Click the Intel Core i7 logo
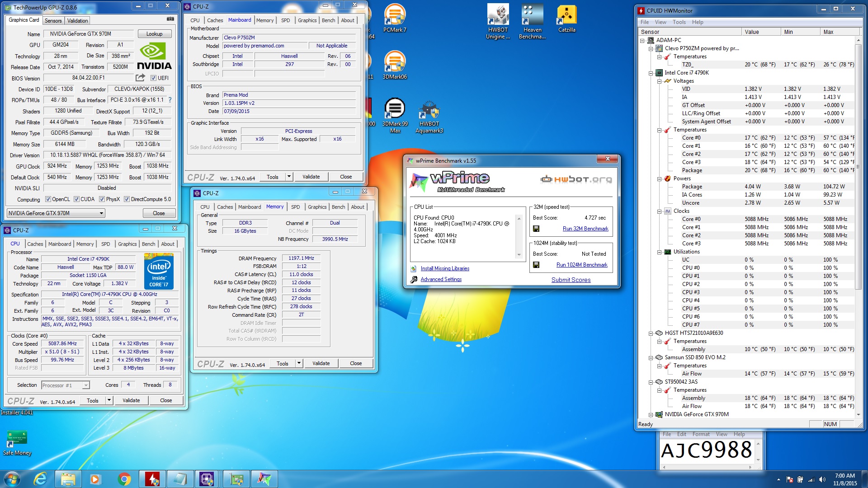This screenshot has height=488, width=868. pyautogui.click(x=159, y=271)
